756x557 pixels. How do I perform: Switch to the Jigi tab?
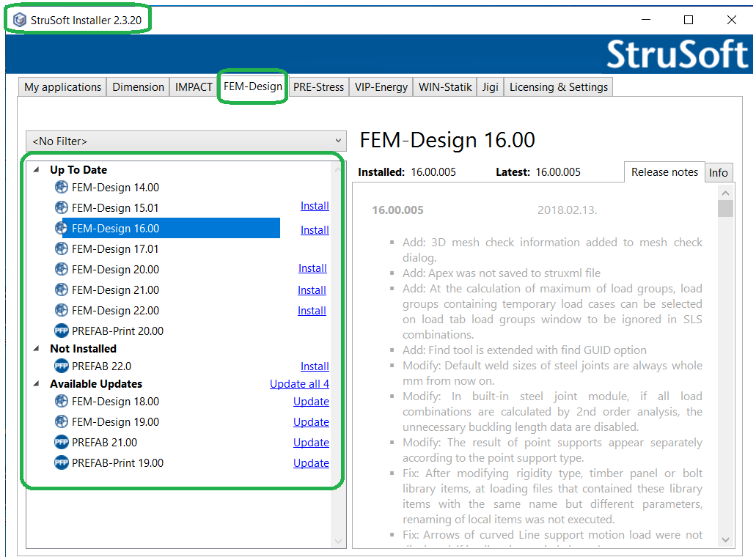click(491, 87)
